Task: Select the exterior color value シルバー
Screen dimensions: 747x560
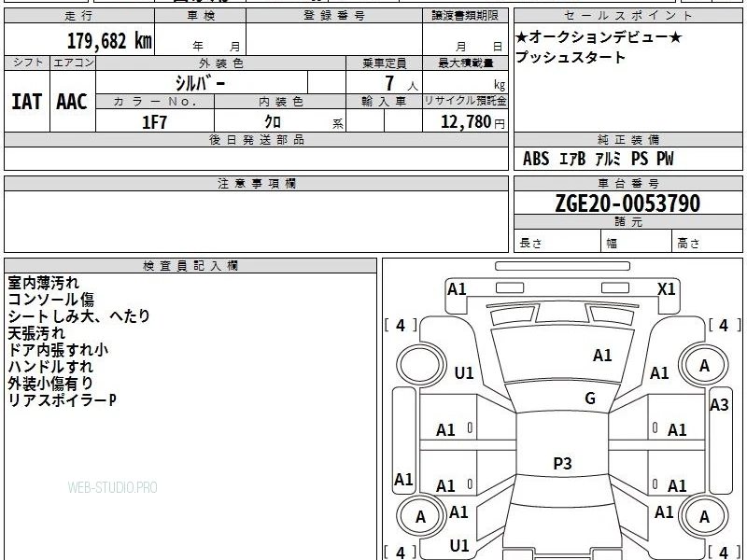Action: (200, 83)
